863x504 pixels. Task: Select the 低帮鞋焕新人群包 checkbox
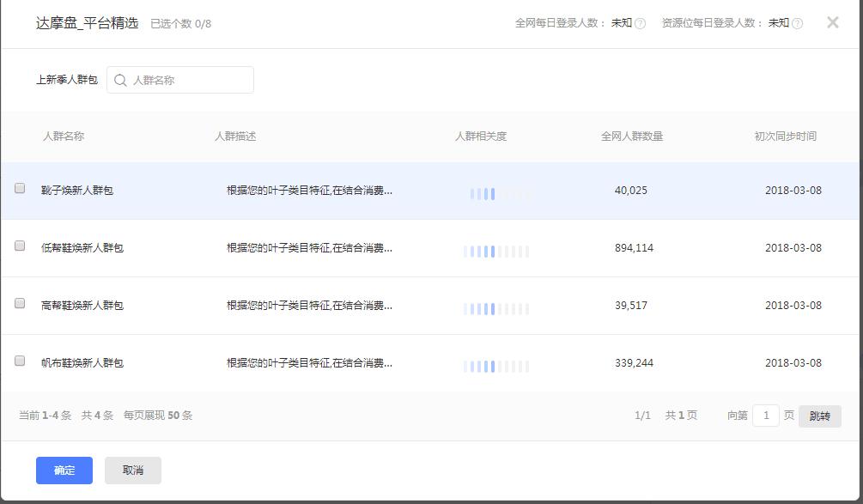tap(20, 246)
